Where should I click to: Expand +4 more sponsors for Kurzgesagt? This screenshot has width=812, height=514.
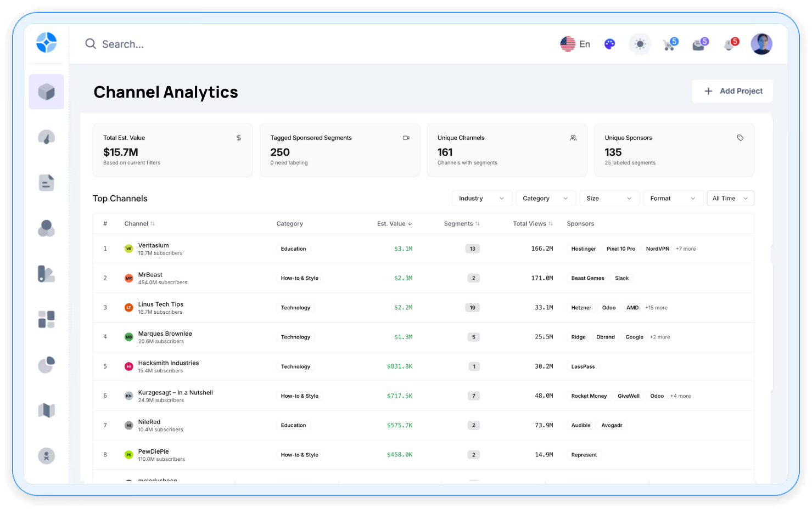(x=680, y=396)
